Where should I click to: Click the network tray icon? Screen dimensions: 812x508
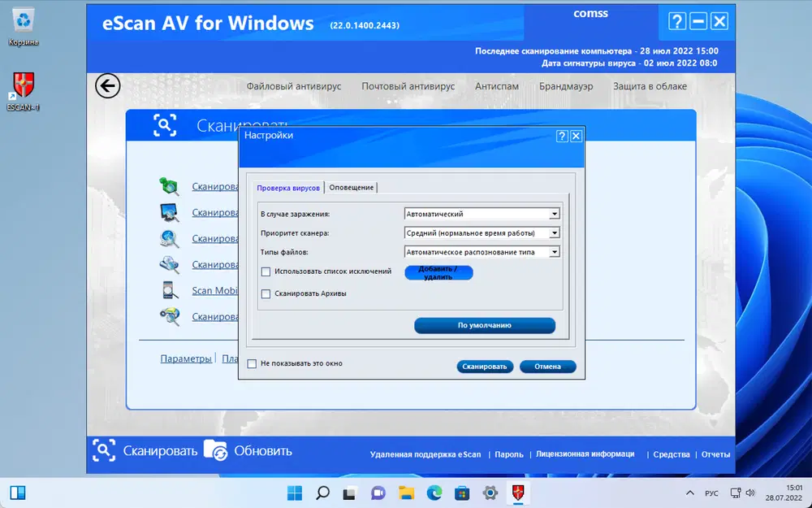[736, 493]
